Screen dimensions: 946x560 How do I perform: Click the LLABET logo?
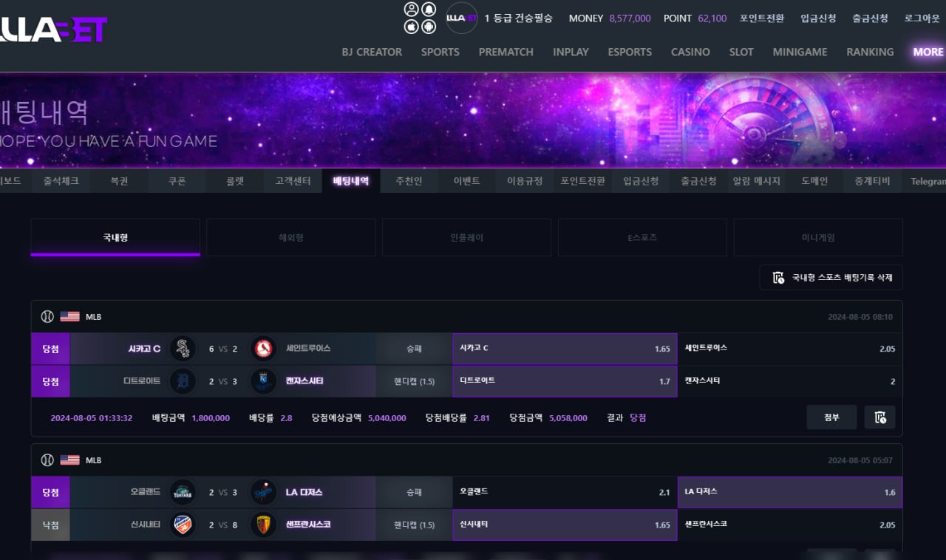click(53, 30)
